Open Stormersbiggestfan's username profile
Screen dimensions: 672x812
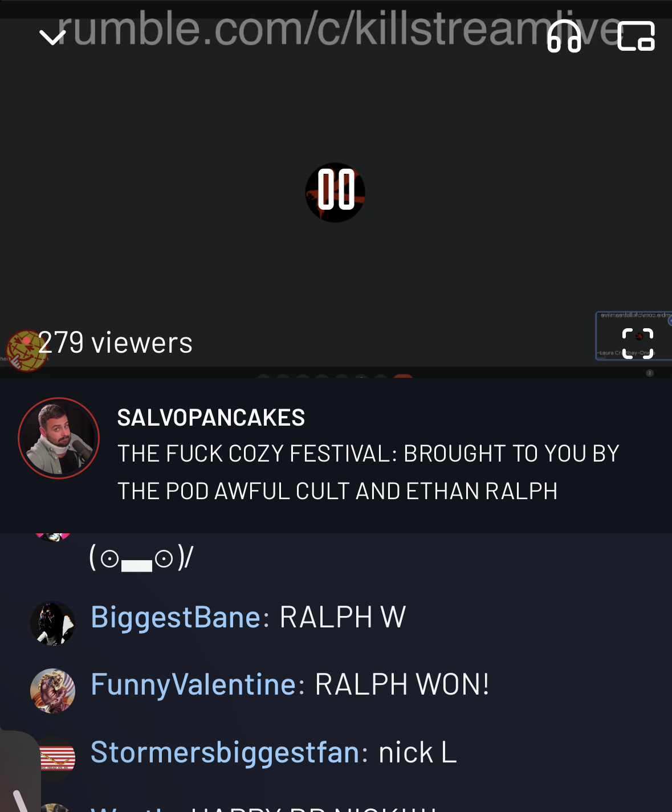[x=225, y=752]
